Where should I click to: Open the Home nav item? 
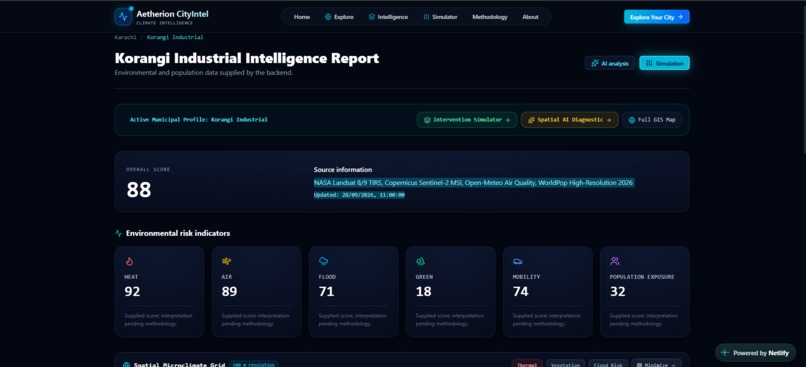click(302, 17)
